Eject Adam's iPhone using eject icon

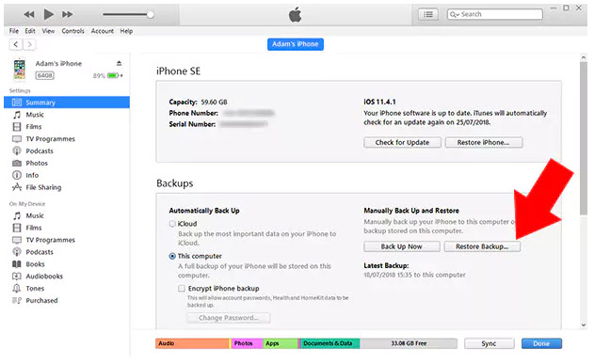pyautogui.click(x=119, y=63)
